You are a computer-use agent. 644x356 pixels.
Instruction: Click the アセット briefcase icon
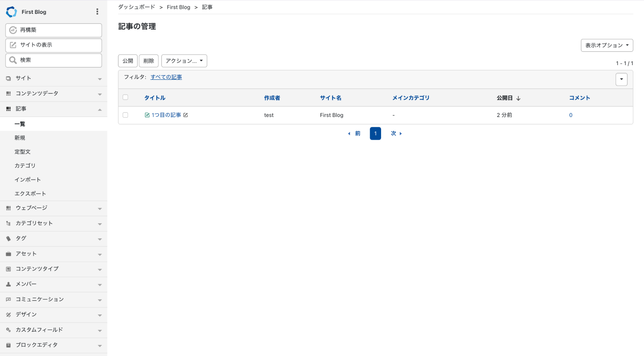pos(8,254)
